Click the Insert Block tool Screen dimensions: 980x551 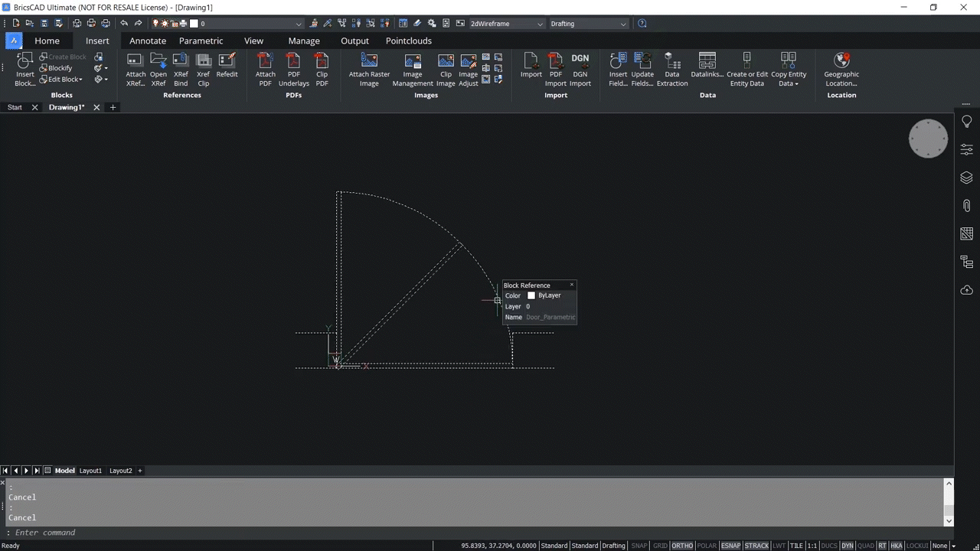coord(24,70)
